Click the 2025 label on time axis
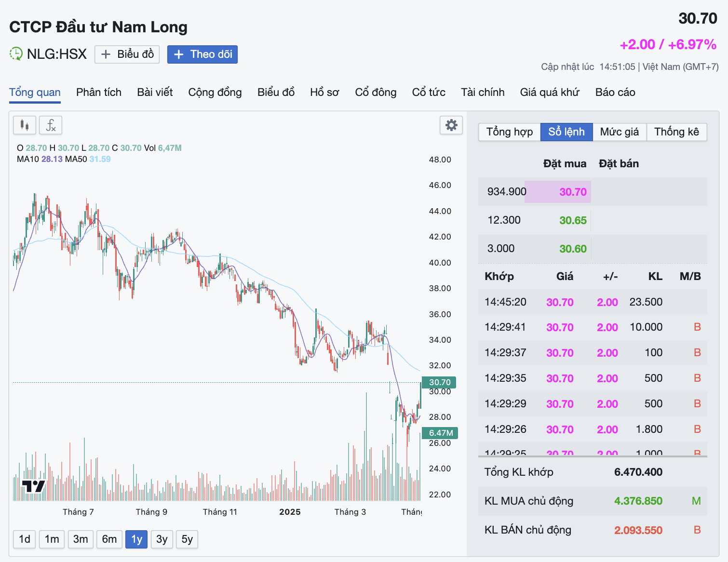This screenshot has height=562, width=728. click(290, 512)
